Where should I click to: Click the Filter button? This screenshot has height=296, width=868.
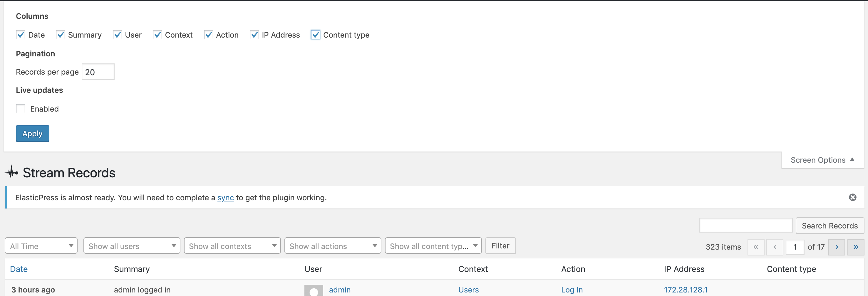500,246
